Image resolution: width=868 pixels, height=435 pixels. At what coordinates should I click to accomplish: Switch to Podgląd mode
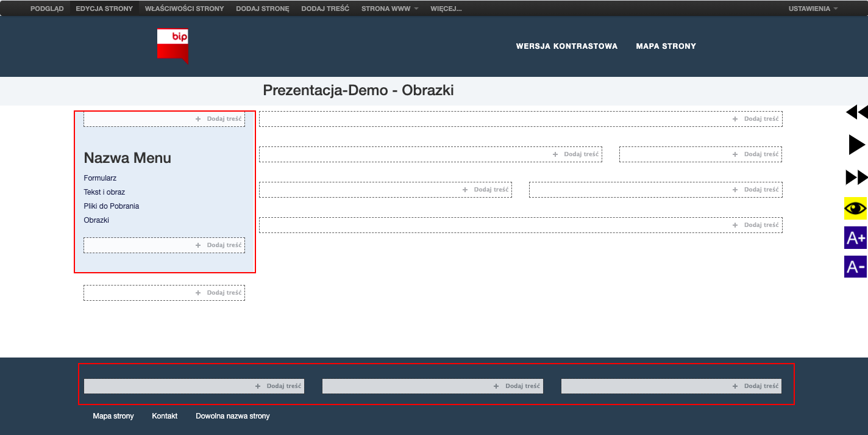point(47,9)
